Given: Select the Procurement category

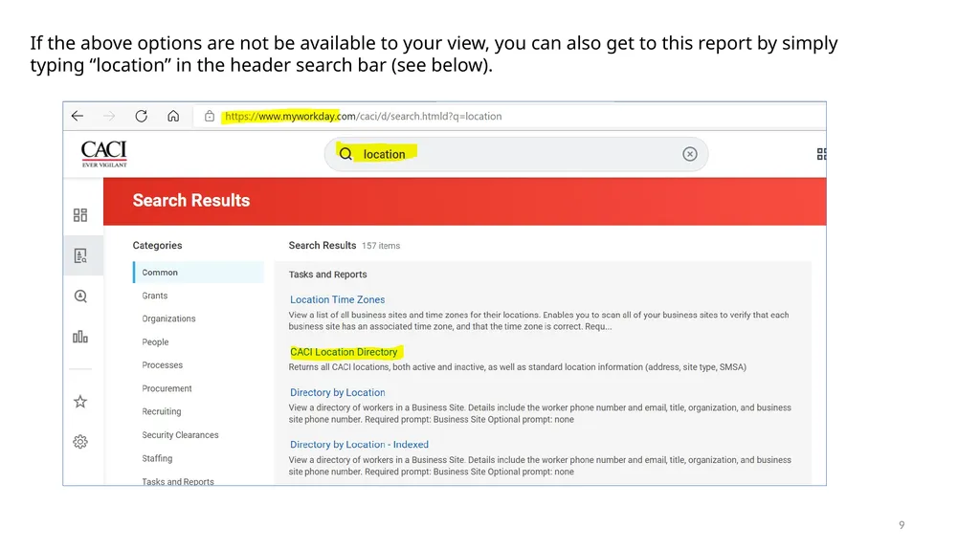Looking at the screenshot, I should pos(167,388).
